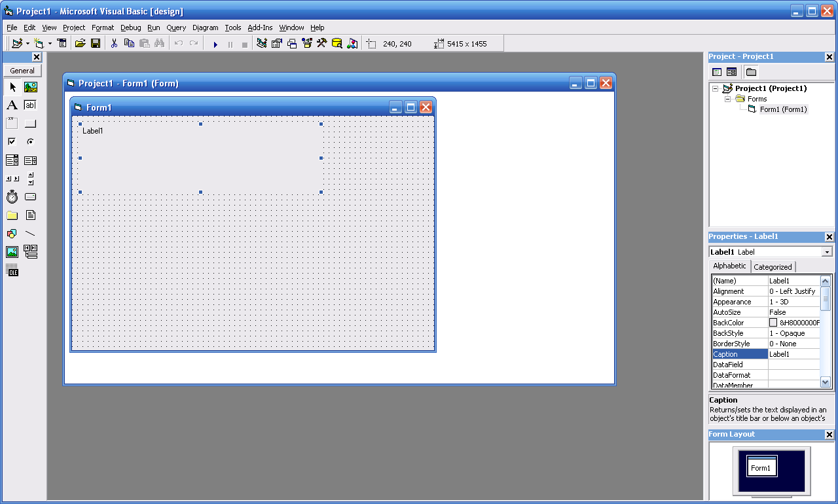Collapse the Project1 tree node
Screen dimensions: 838x504
pyautogui.click(x=716, y=88)
